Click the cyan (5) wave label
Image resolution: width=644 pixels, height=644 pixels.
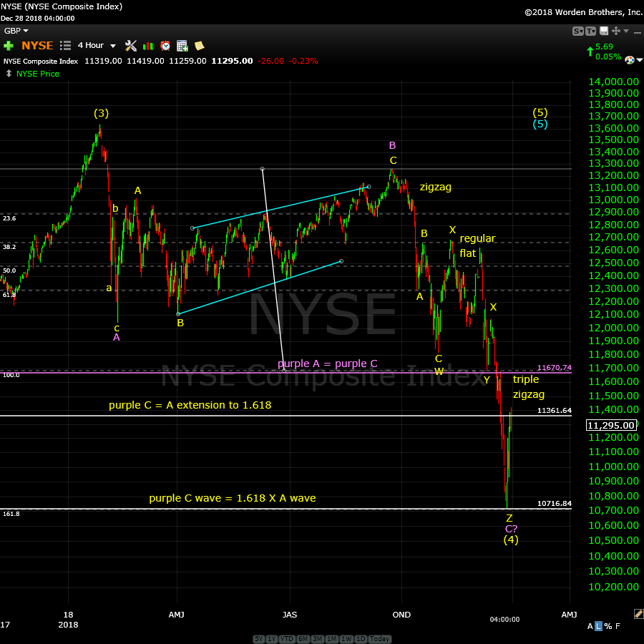[x=540, y=124]
